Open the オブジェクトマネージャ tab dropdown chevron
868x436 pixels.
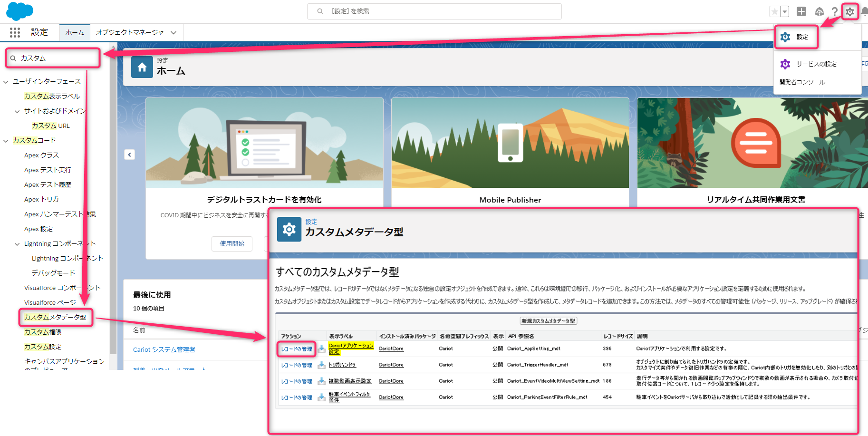(x=174, y=32)
